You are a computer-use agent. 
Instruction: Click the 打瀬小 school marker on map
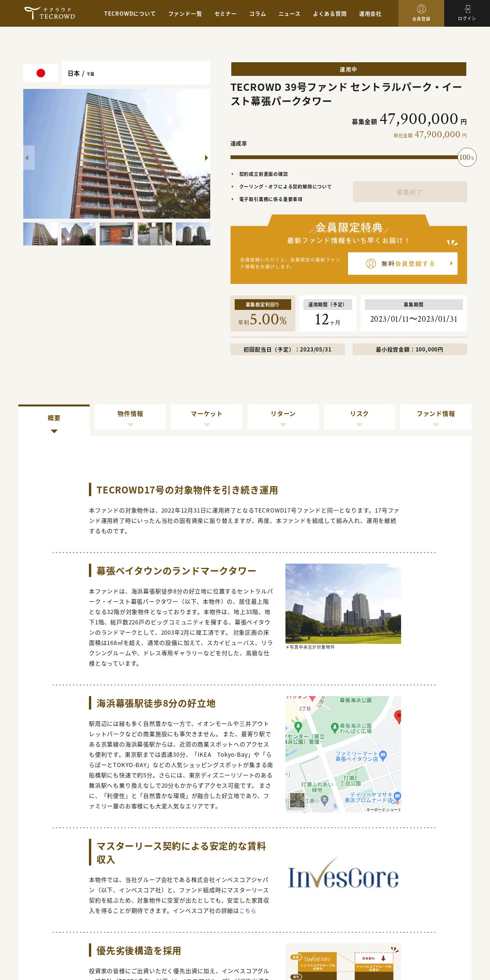[324, 800]
